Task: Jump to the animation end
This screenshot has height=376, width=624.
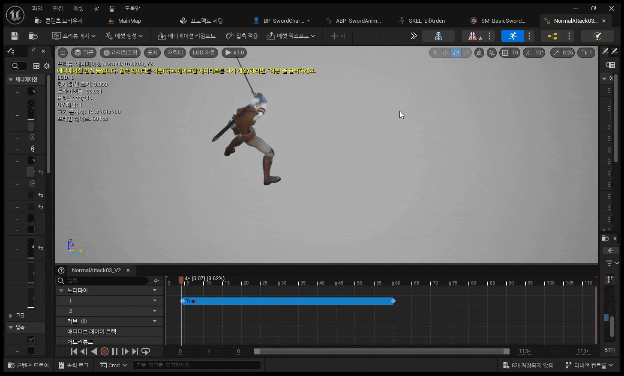Action: click(135, 351)
